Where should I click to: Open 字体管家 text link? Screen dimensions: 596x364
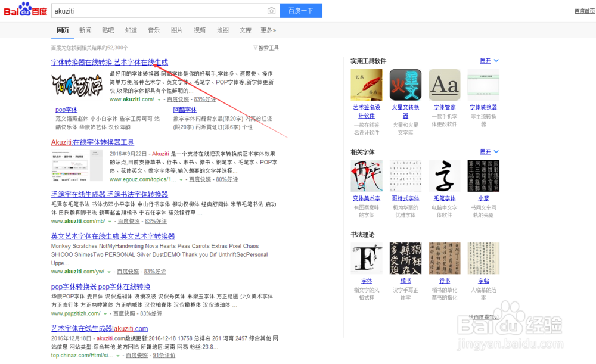coord(445,107)
